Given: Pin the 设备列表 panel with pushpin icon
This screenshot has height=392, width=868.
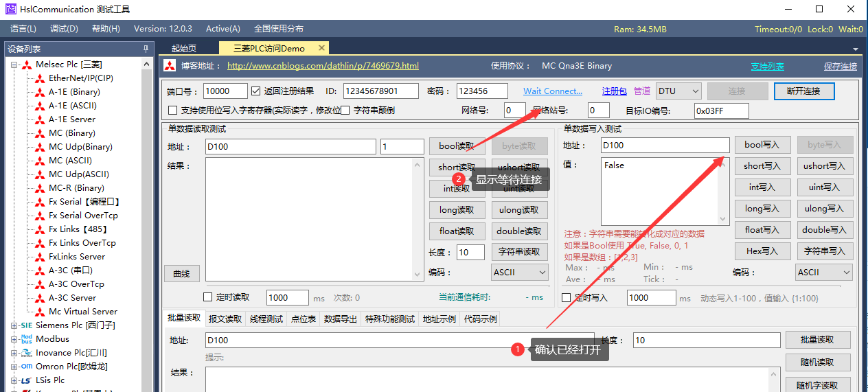Looking at the screenshot, I should [x=146, y=49].
